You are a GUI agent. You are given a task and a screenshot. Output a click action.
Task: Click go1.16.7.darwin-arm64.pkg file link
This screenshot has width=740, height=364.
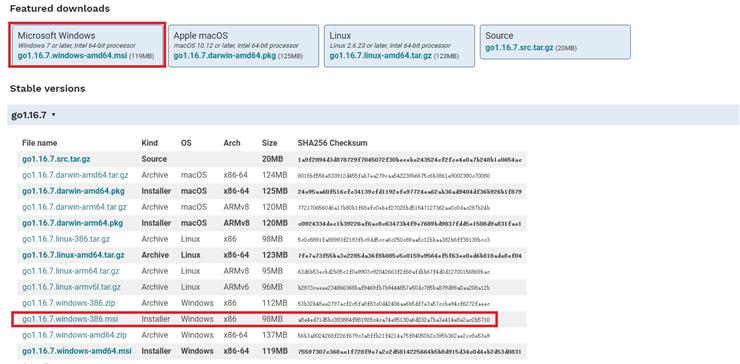coord(73,223)
